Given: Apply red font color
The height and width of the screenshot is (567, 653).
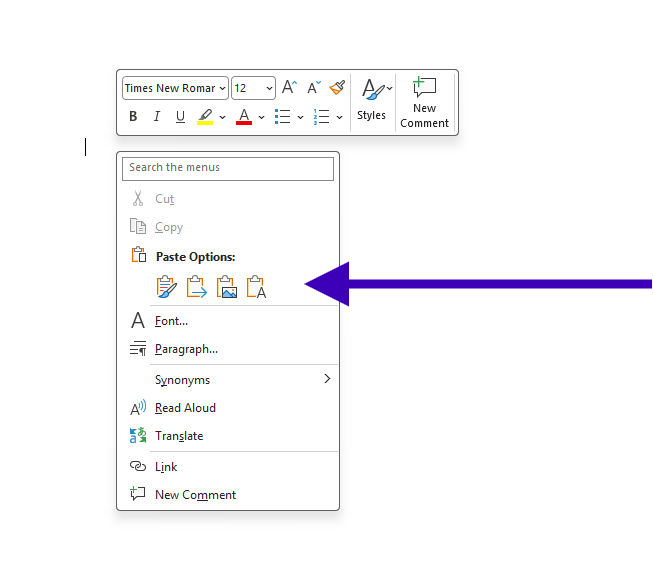Looking at the screenshot, I should pos(244,116).
